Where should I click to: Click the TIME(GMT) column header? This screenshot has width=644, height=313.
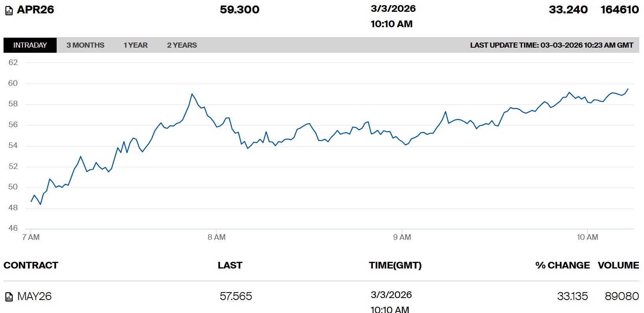coord(395,265)
